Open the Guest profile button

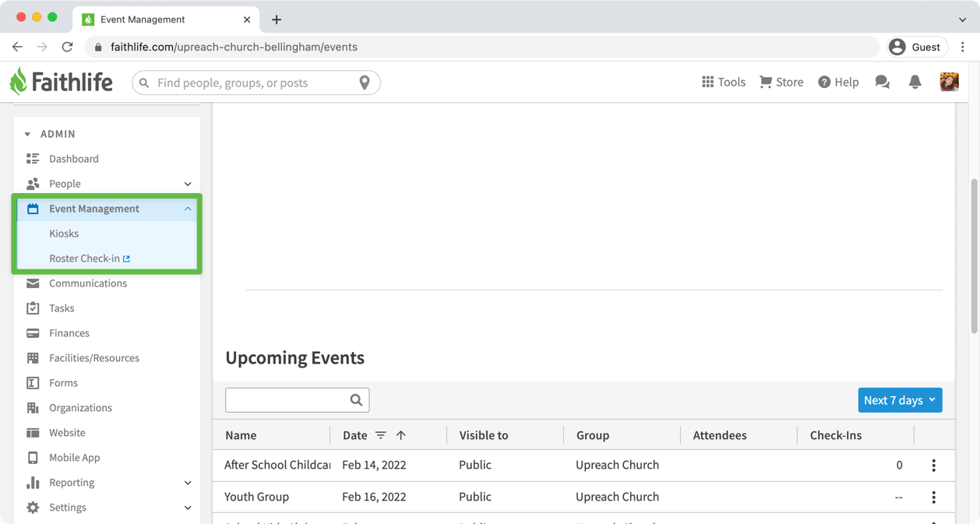tap(917, 47)
